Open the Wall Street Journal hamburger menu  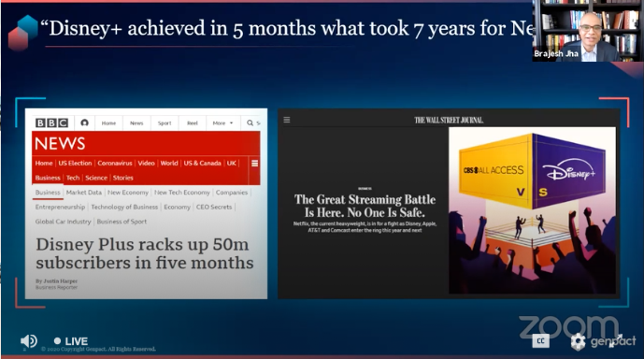coord(287,120)
